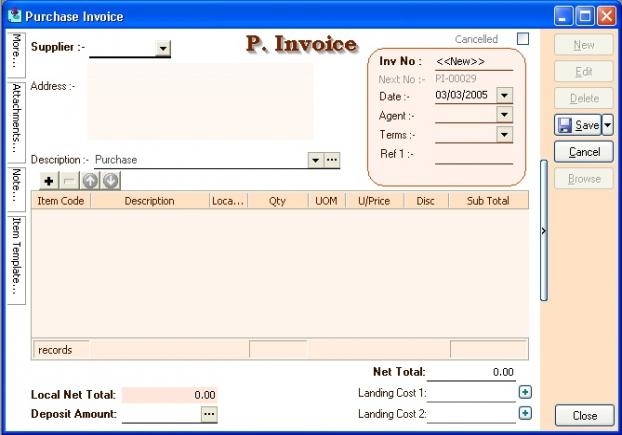Open the Date dropdown calendar
The width and height of the screenshot is (622, 435).
tap(504, 96)
